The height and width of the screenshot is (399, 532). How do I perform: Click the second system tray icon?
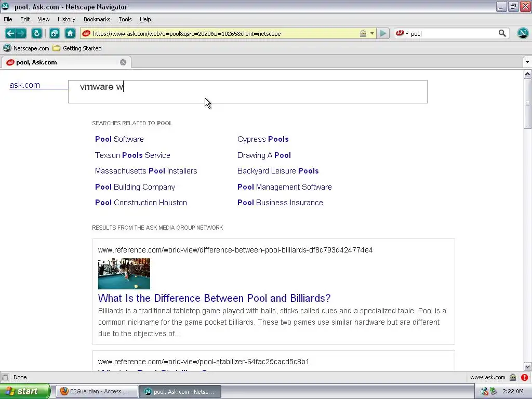[493, 392]
